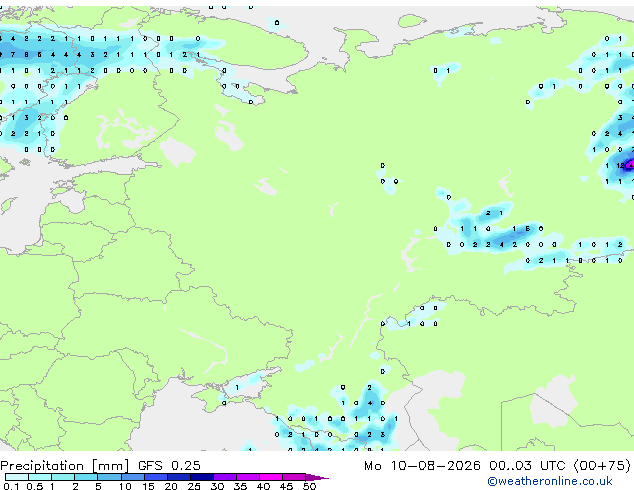Screen dimensions: 634x490
Task: Click the 20–25 mm legend color box
Action: (x=179, y=477)
